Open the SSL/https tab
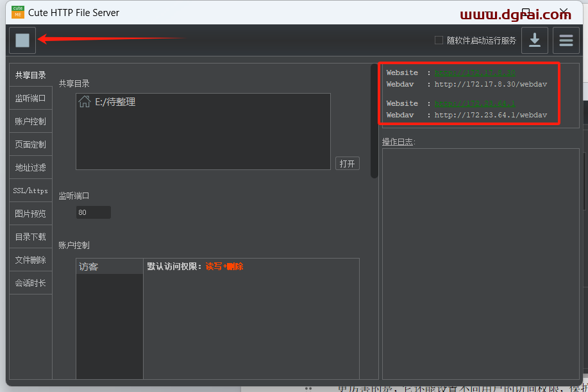 click(x=30, y=191)
